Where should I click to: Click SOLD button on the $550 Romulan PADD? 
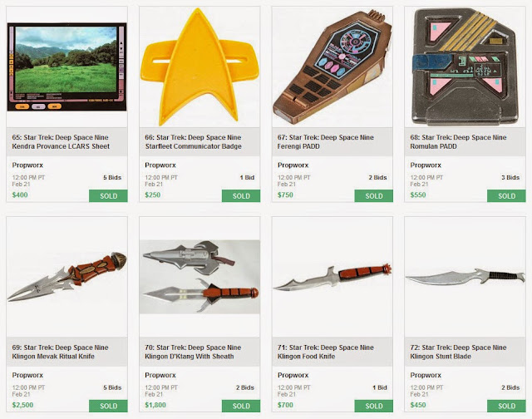506,195
